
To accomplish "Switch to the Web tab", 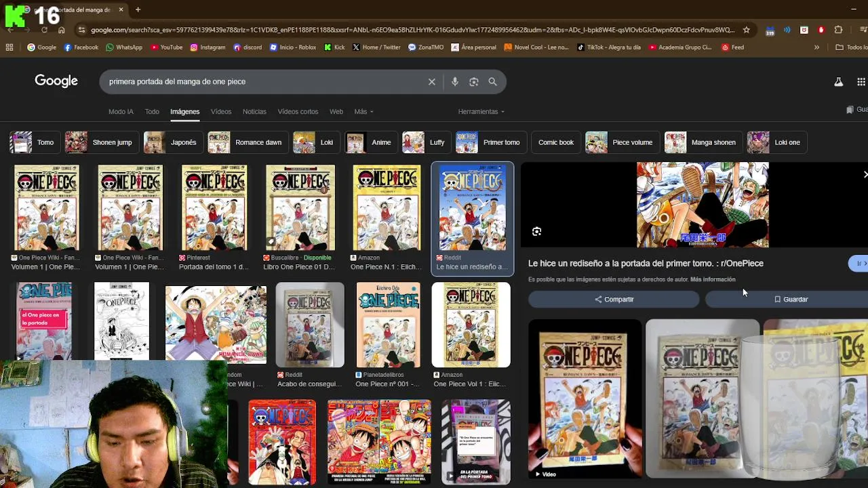I will click(336, 112).
